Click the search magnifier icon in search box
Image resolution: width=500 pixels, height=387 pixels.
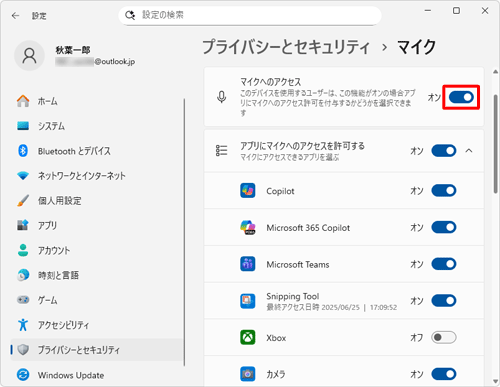pos(130,15)
